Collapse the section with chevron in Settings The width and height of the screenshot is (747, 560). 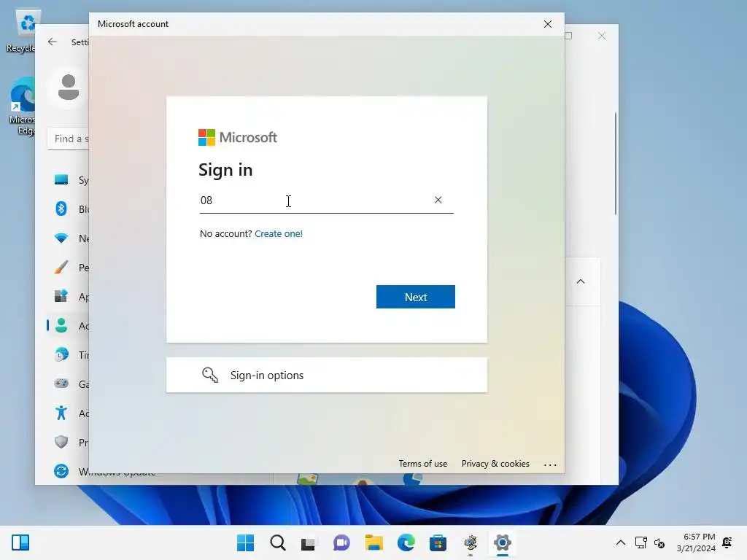(581, 281)
